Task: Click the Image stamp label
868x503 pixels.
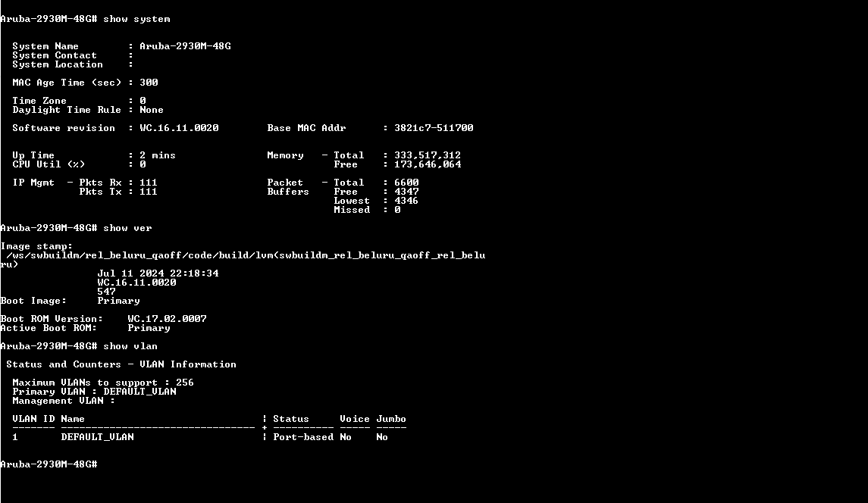Action: pos(36,246)
